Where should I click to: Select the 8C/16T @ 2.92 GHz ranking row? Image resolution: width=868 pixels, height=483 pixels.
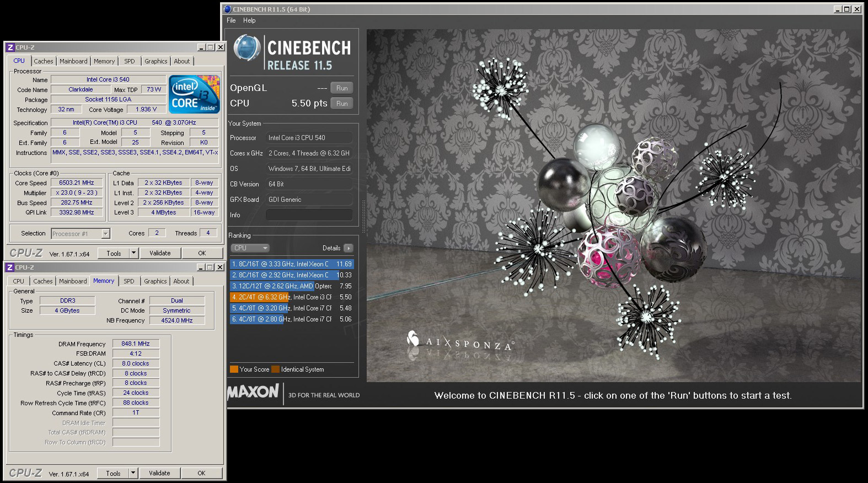pyautogui.click(x=292, y=275)
